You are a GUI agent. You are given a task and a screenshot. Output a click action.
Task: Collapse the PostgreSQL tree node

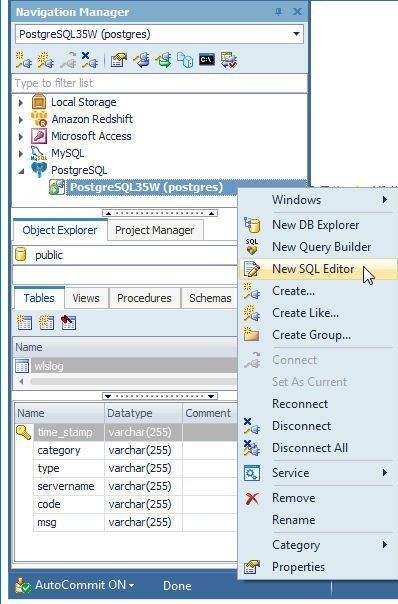pyautogui.click(x=21, y=170)
